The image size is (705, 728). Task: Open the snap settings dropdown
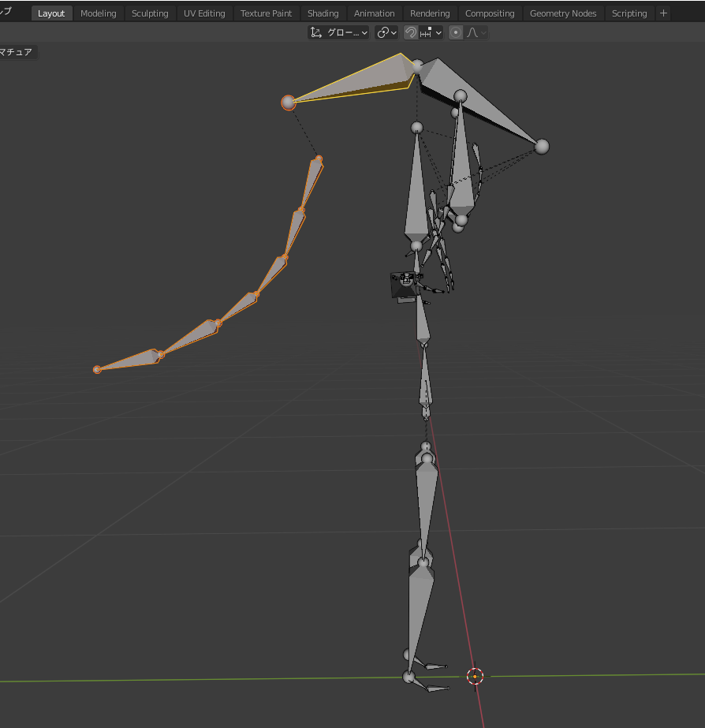[x=431, y=32]
